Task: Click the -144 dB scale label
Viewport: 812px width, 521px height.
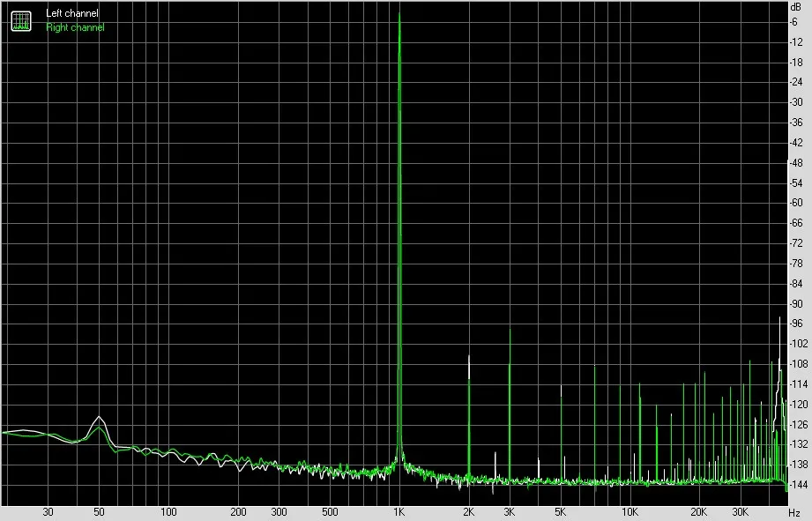Action: 798,484
